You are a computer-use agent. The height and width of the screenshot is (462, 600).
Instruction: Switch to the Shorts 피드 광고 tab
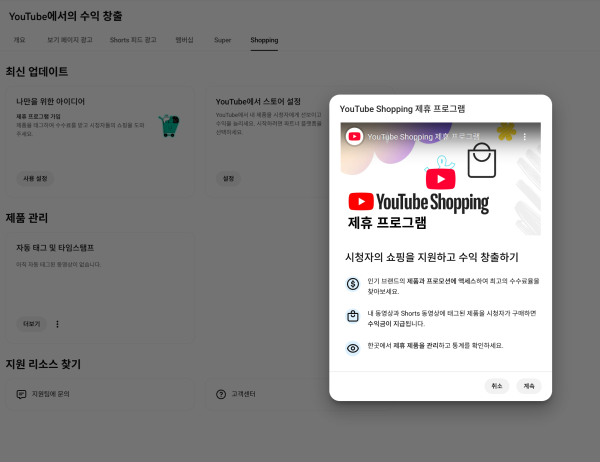coord(133,41)
